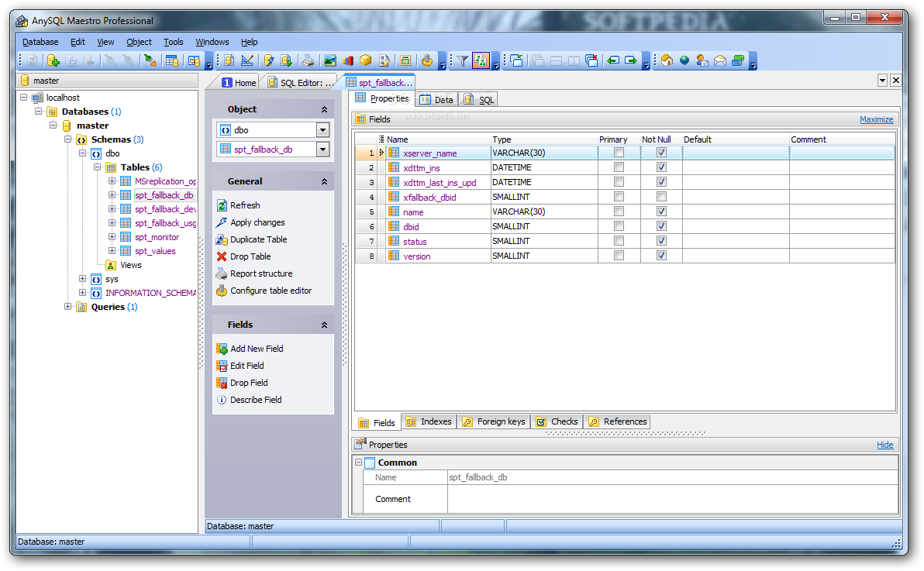Switch to the Data tab
The image size is (924, 571).
pyautogui.click(x=437, y=100)
